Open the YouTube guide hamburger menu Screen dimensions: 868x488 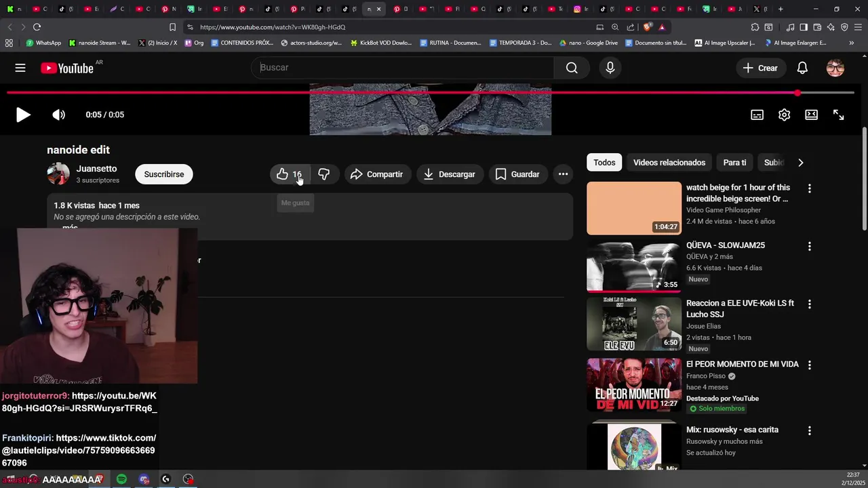click(x=20, y=68)
